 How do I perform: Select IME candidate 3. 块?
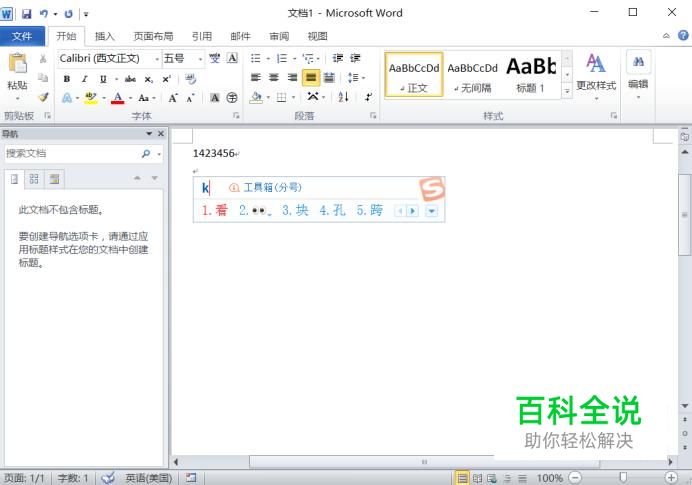295,210
